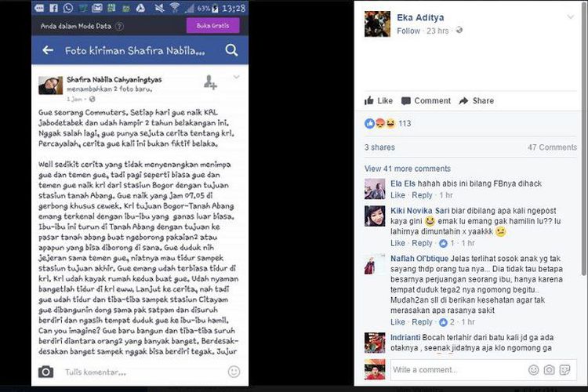Click the comments panel scrollbar
This screenshot has height=392, width=588.
tap(583, 139)
